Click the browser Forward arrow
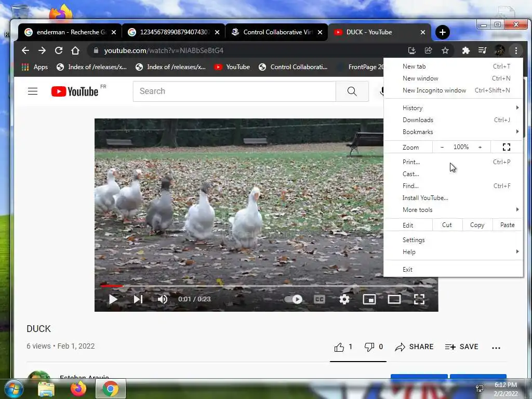The width and height of the screenshot is (532, 399). pos(42,50)
